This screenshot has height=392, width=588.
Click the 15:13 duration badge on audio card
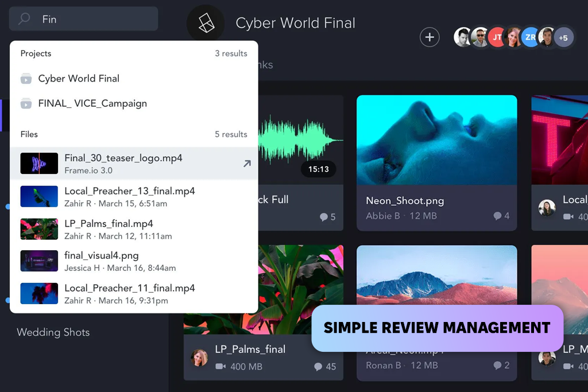(318, 169)
